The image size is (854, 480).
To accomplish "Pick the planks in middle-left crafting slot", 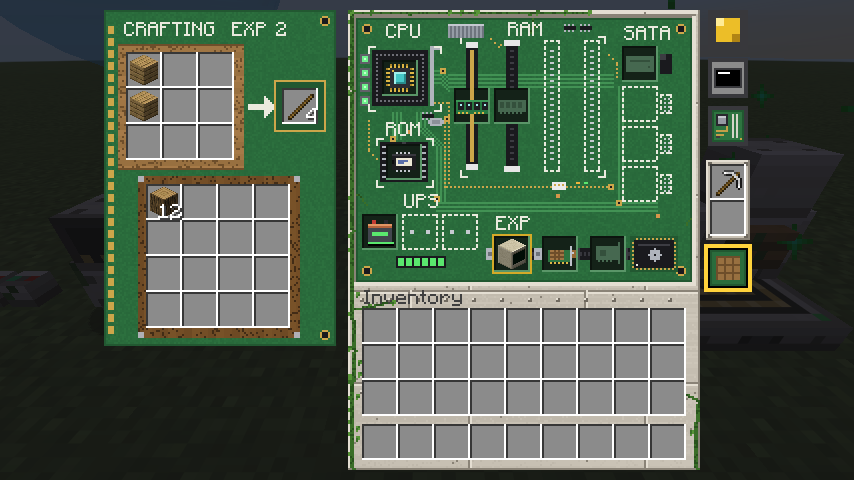I will click(x=144, y=106).
